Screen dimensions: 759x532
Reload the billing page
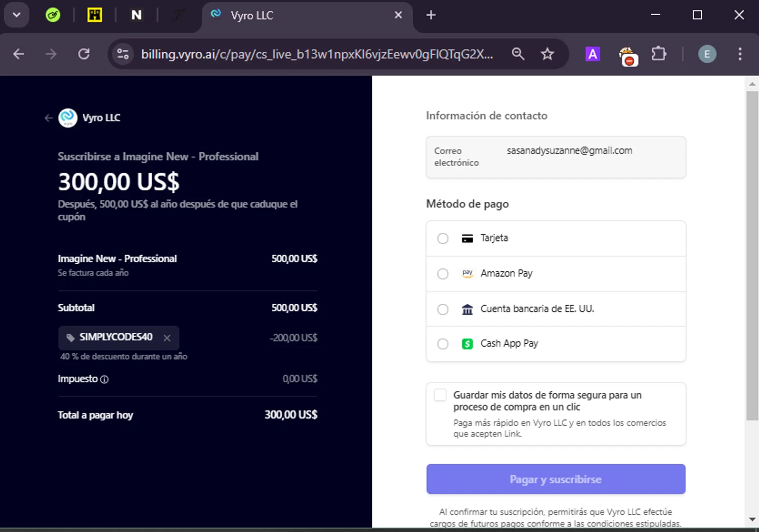click(84, 54)
